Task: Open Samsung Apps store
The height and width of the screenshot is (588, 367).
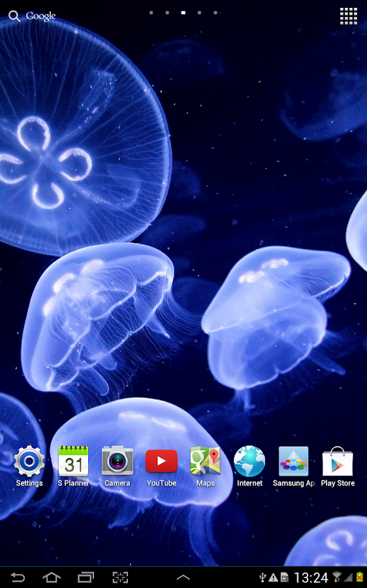Action: [x=293, y=466]
